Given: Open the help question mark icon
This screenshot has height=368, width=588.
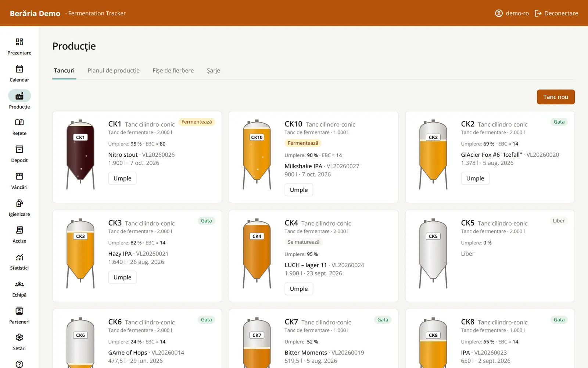Looking at the screenshot, I should coord(19,364).
